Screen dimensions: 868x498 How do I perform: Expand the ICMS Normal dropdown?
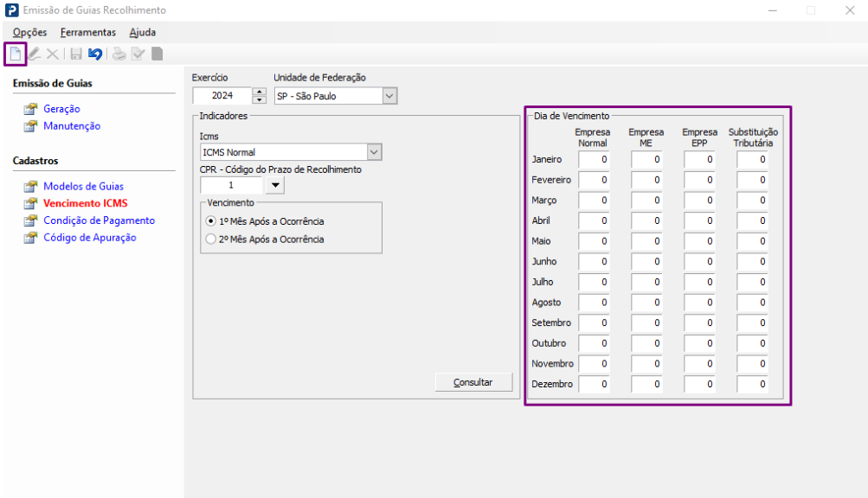tap(374, 152)
